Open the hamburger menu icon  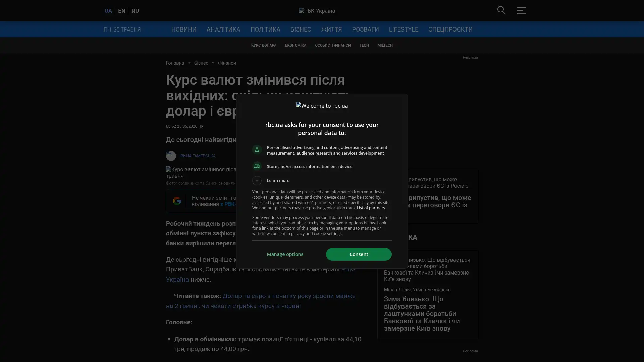coord(521,10)
